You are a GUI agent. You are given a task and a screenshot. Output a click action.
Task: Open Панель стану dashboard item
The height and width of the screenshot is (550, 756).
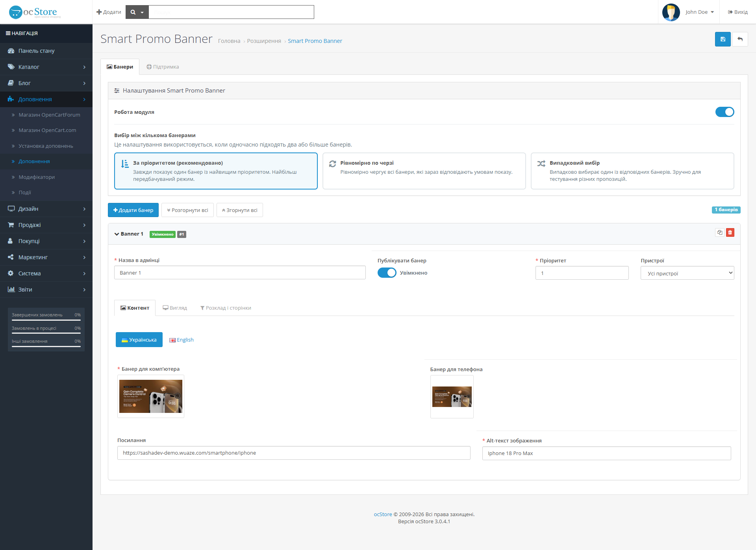click(x=46, y=51)
